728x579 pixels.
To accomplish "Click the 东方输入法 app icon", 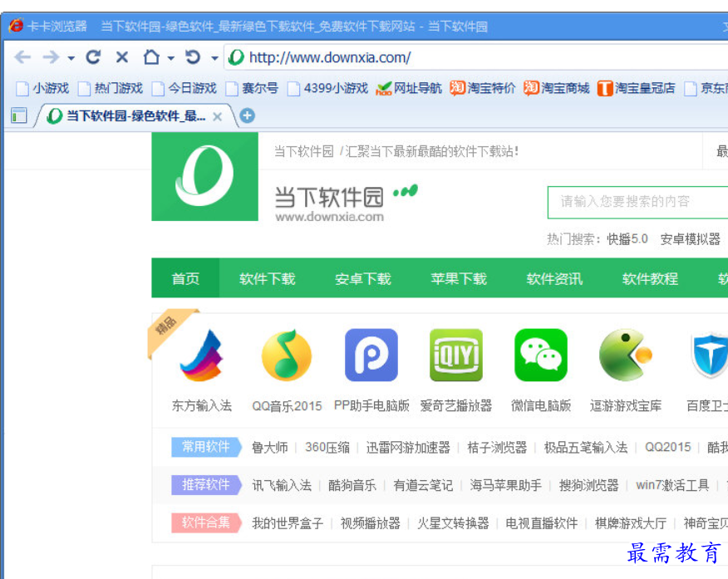I will click(201, 355).
